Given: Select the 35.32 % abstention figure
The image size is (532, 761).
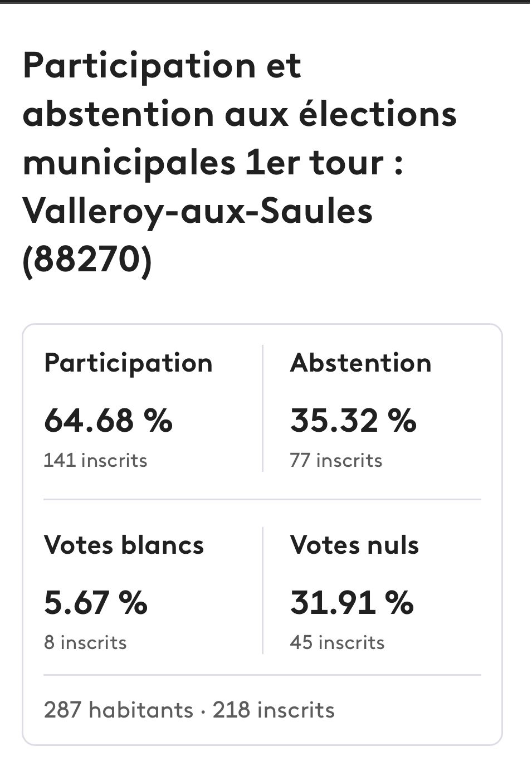Looking at the screenshot, I should [x=353, y=420].
